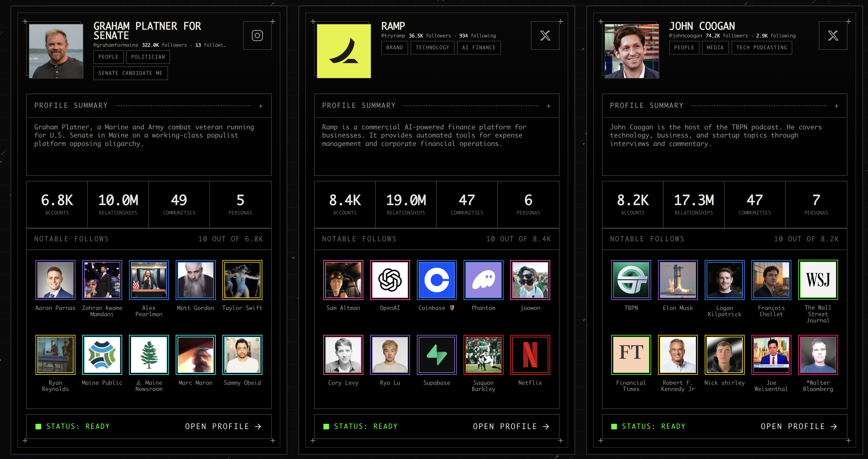
Task: Select John Coogan's 17.3M Relationships stat
Action: coord(694,204)
